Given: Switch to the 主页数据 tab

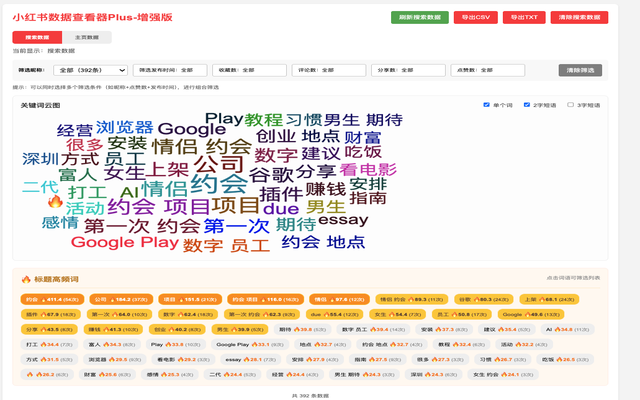Looking at the screenshot, I should 87,37.
